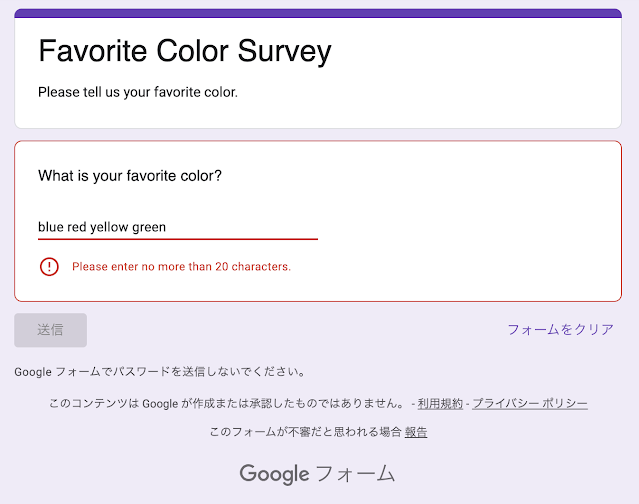Click the 'このフォームが不審だと思われる場合' text
The height and width of the screenshot is (504, 639).
point(305,432)
